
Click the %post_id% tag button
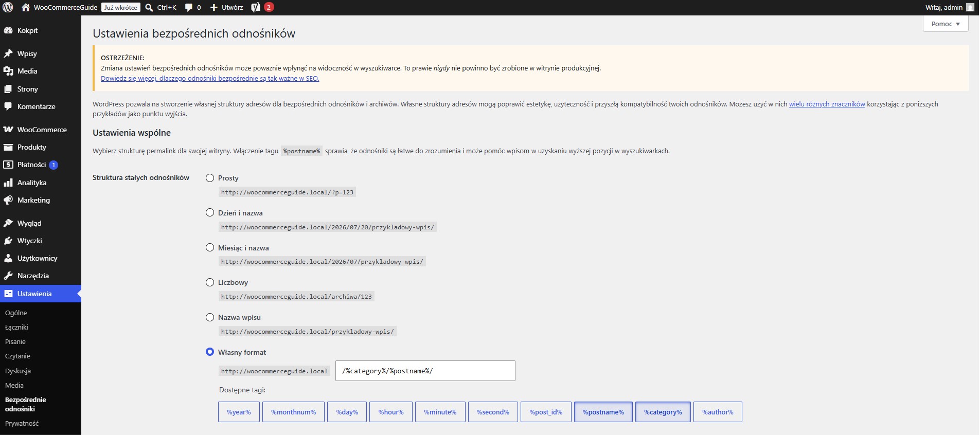tap(546, 412)
